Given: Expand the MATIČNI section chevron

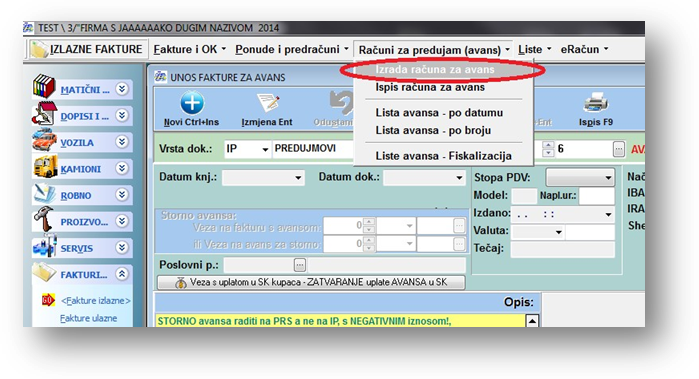Looking at the screenshot, I should click(x=122, y=89).
